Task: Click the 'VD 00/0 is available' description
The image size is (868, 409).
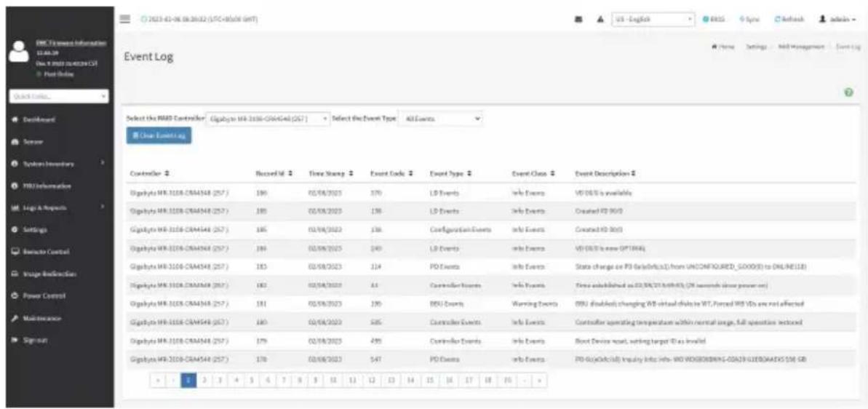Action: (x=603, y=193)
